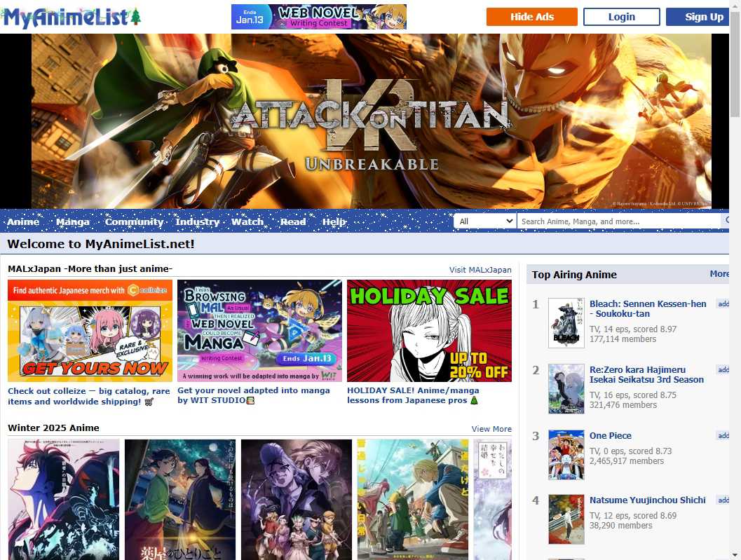The height and width of the screenshot is (560, 741).
Task: Open the fourth Winter 2025 anime poster
Action: pyautogui.click(x=412, y=500)
